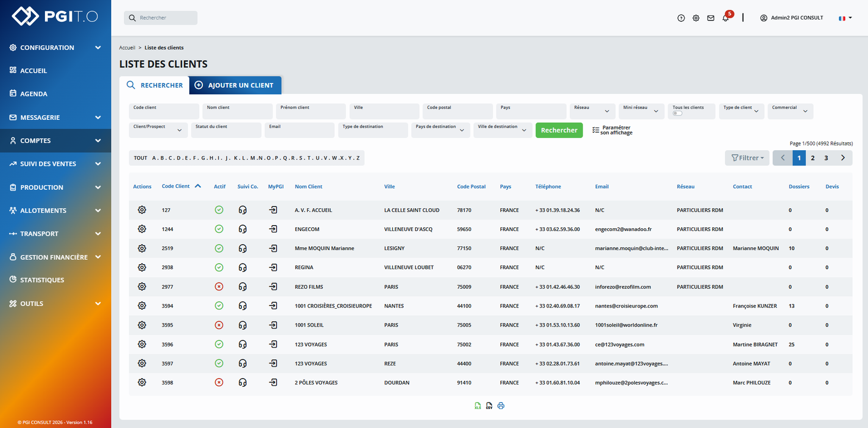The image size is (868, 428).
Task: Open settings gear in top header
Action: click(696, 18)
